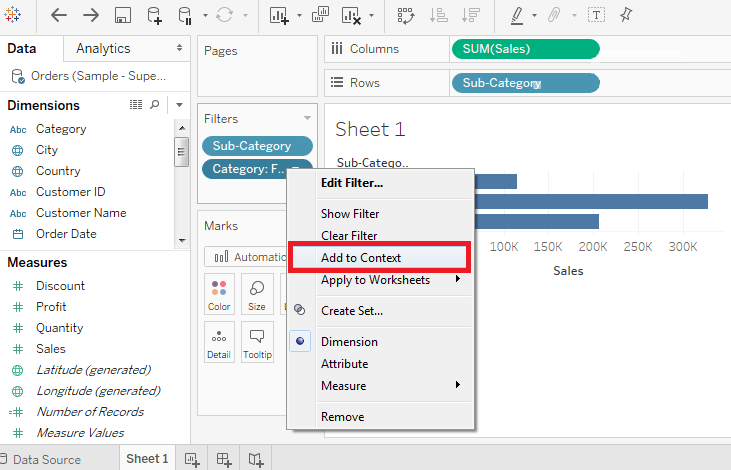
Task: Click the Dimensions list scrollbar thumb
Action: point(181,152)
